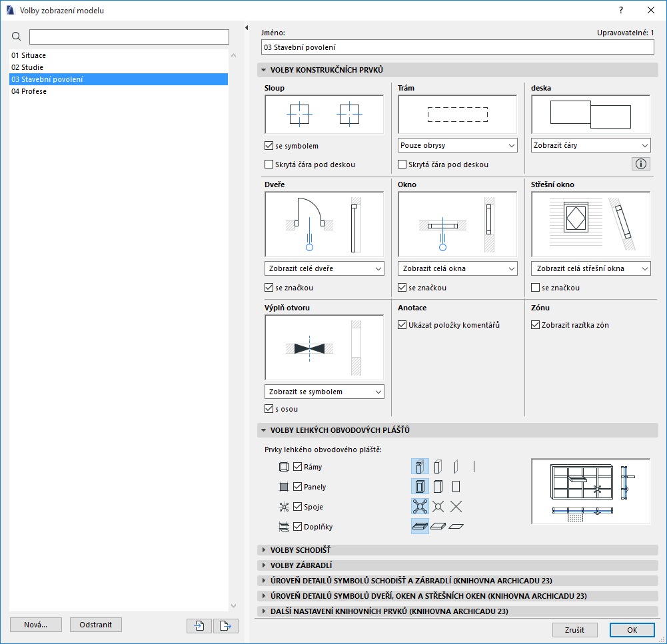Select the contour-only frame display icon

coord(455,466)
